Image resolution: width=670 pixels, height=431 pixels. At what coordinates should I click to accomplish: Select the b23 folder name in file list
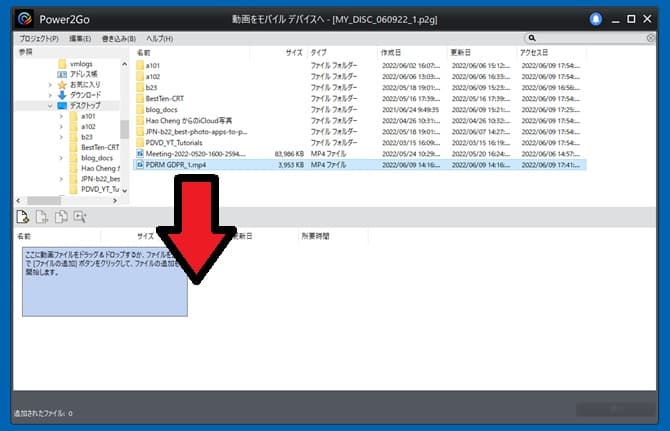[151, 88]
